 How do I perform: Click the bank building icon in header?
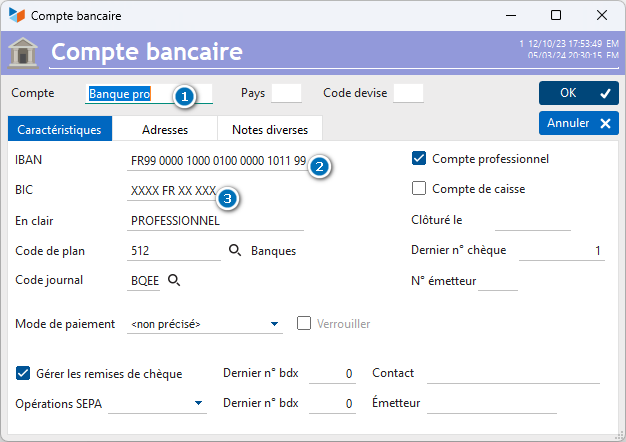tap(23, 53)
